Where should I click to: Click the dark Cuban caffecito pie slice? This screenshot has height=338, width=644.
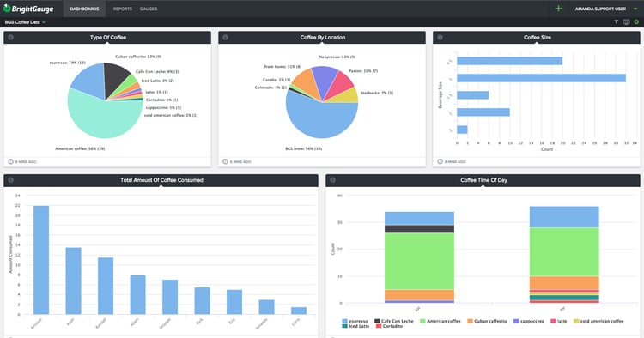tap(115, 77)
